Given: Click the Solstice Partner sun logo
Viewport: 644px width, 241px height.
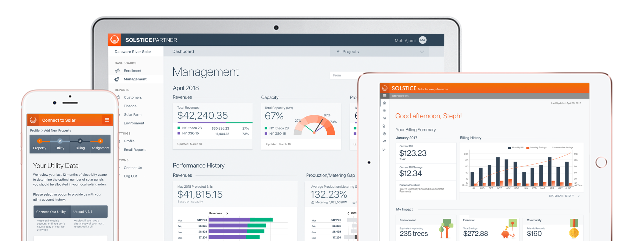Looking at the screenshot, I should click(x=115, y=40).
